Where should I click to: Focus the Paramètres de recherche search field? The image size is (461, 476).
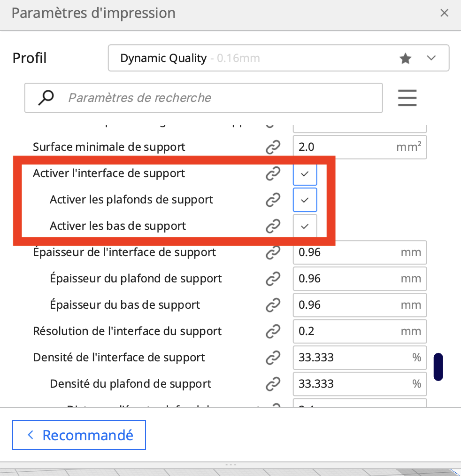coord(204,98)
